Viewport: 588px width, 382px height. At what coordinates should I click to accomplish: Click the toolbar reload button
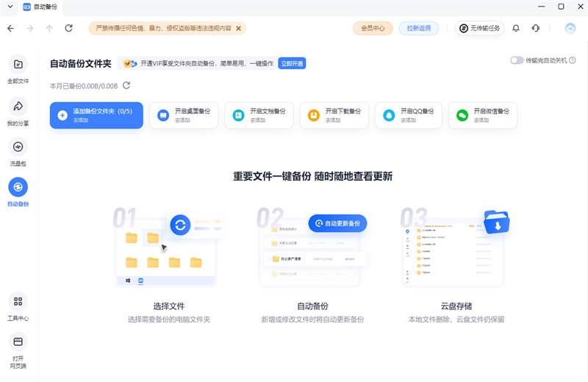[x=69, y=28]
